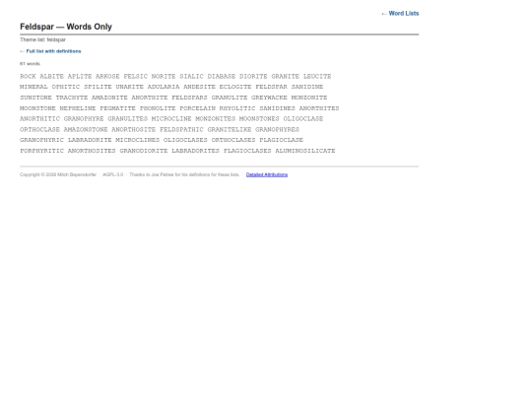This screenshot has height=399, width=532.
Task: Click the word ANORTHITE
Action: (150, 98)
